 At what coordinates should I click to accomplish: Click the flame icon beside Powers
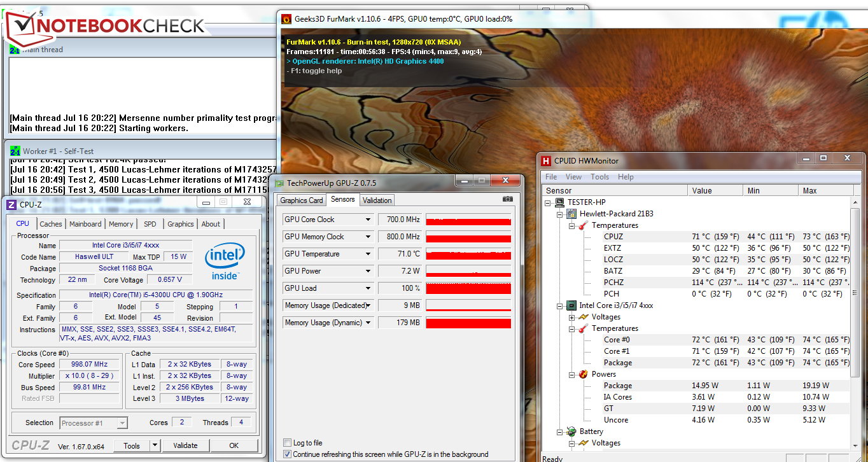[x=584, y=374]
